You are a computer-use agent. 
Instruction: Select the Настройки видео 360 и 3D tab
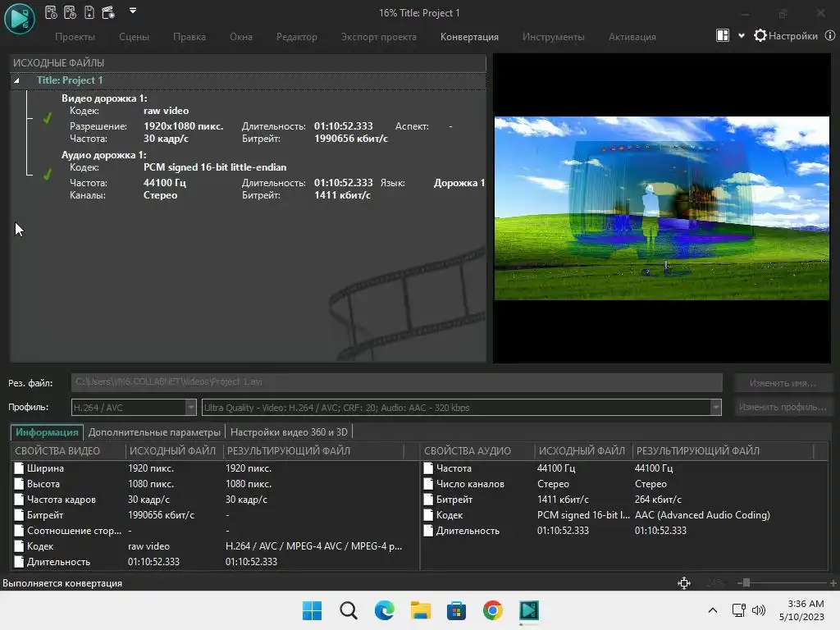click(289, 431)
